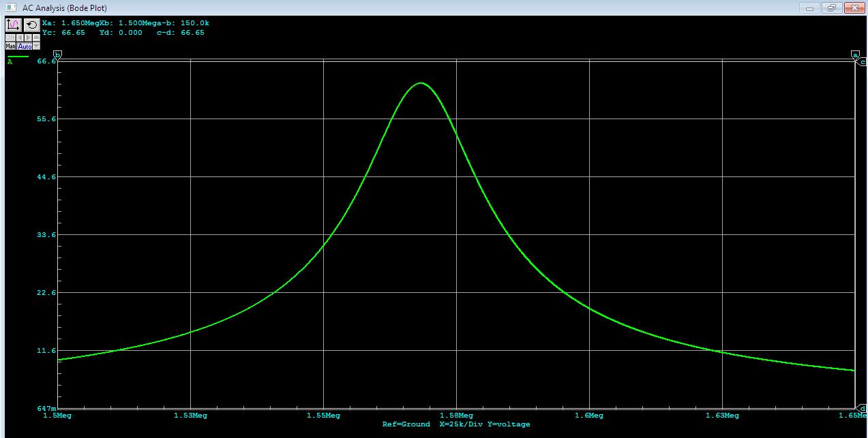
Task: Click the 647m y-axis label
Action: click(x=46, y=407)
